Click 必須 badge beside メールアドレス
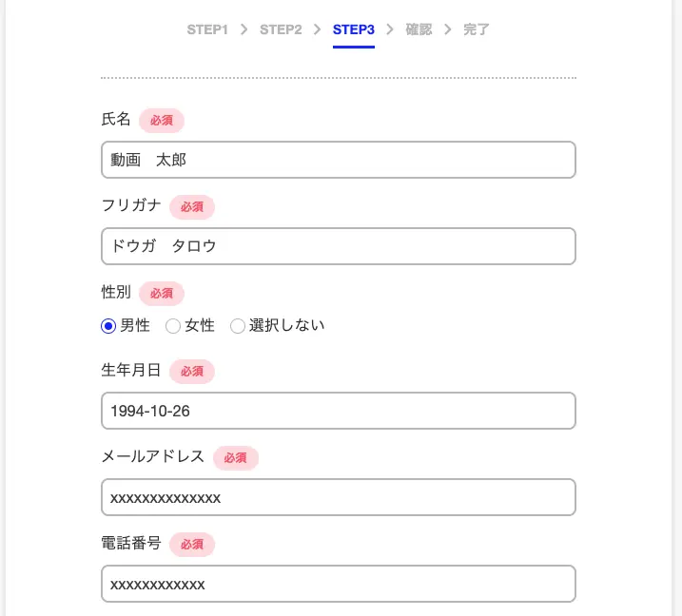Screen dimensions: 682x616 (236, 458)
